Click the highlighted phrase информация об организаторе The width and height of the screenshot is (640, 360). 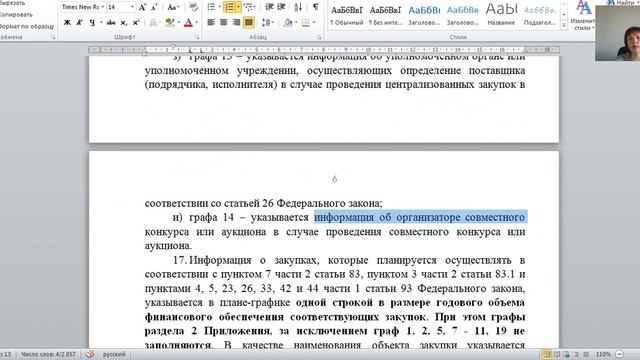(420, 217)
